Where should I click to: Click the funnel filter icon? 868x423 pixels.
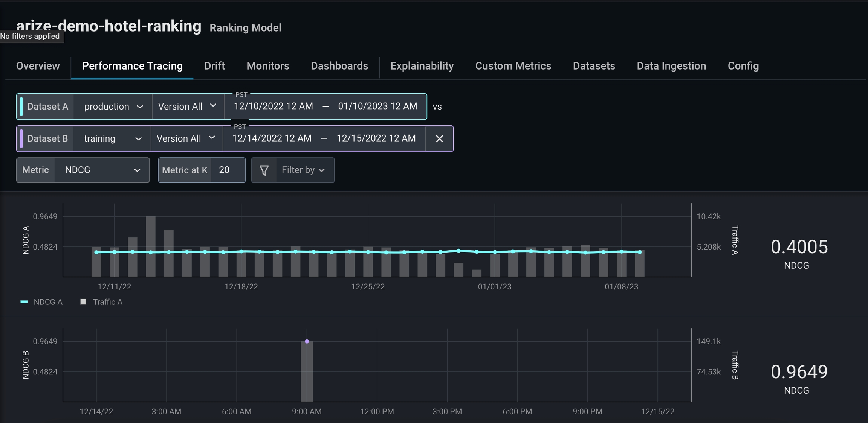[x=264, y=170]
